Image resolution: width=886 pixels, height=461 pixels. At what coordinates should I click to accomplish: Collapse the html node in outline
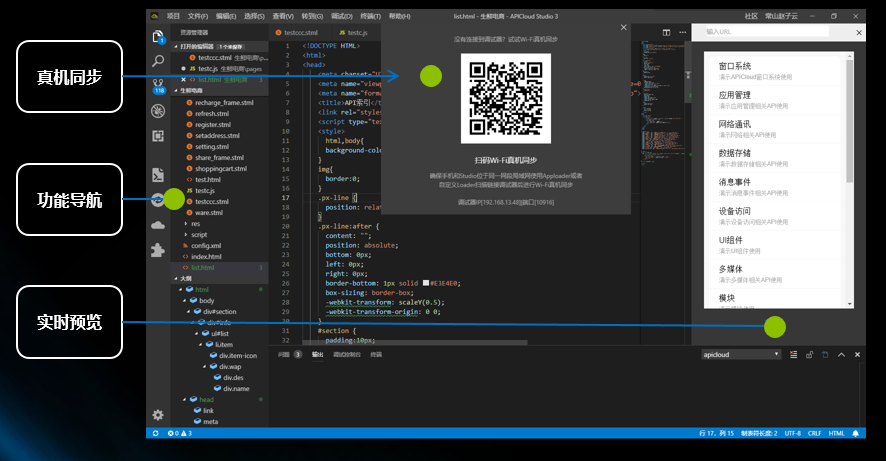point(181,289)
